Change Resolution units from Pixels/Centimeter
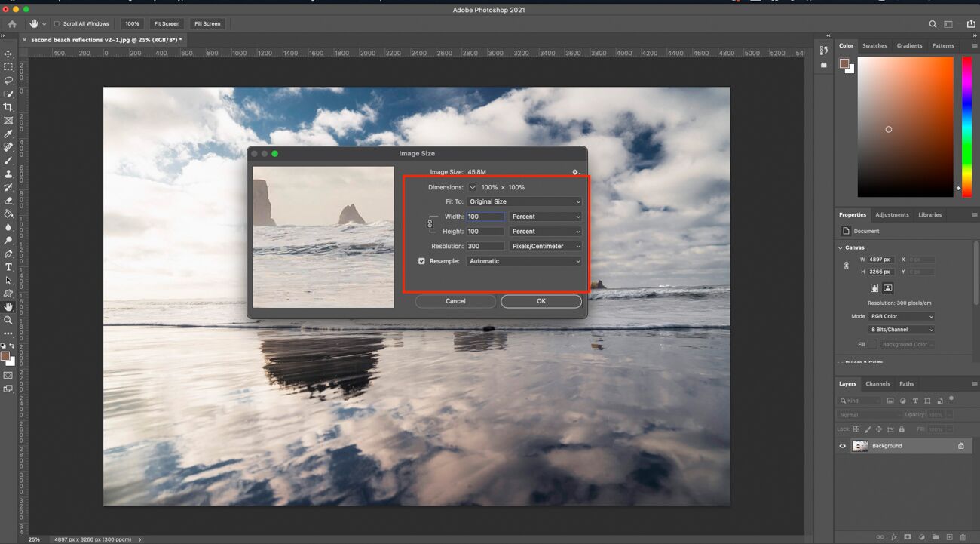This screenshot has height=544, width=980. point(545,245)
